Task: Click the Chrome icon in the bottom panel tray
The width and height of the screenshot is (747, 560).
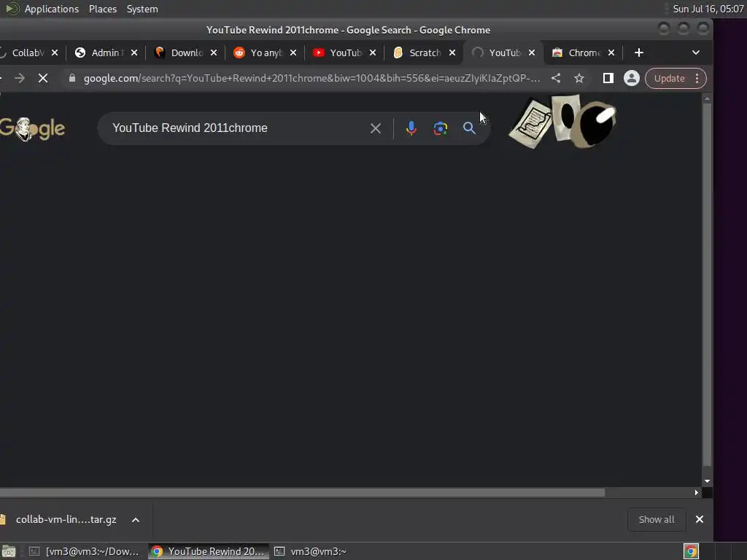Action: (x=691, y=551)
